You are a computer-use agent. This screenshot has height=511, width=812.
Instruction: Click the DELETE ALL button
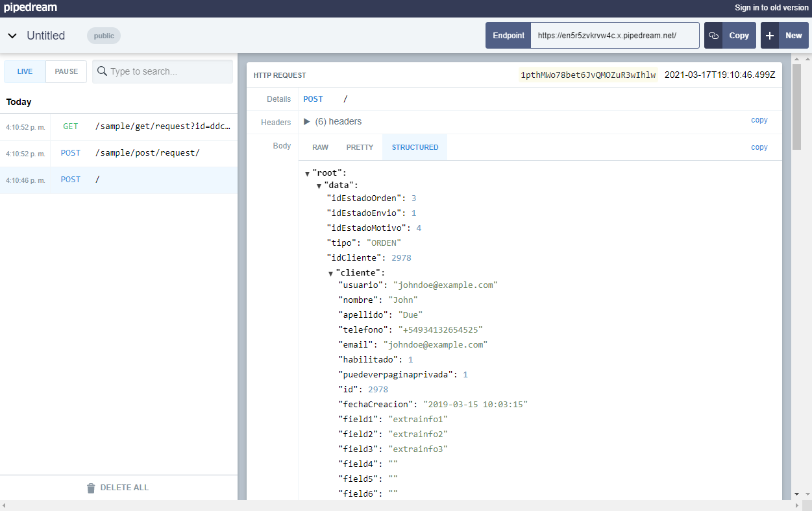click(x=118, y=488)
